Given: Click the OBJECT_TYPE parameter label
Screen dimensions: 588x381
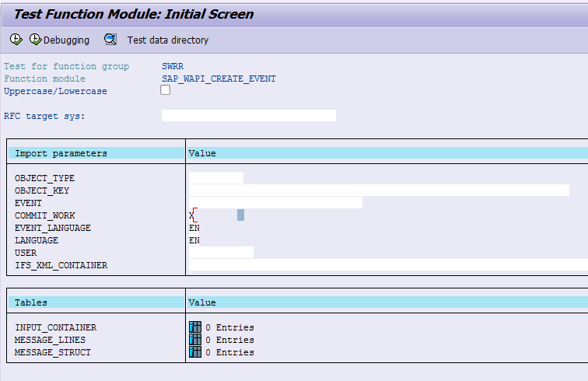Looking at the screenshot, I should [44, 178].
